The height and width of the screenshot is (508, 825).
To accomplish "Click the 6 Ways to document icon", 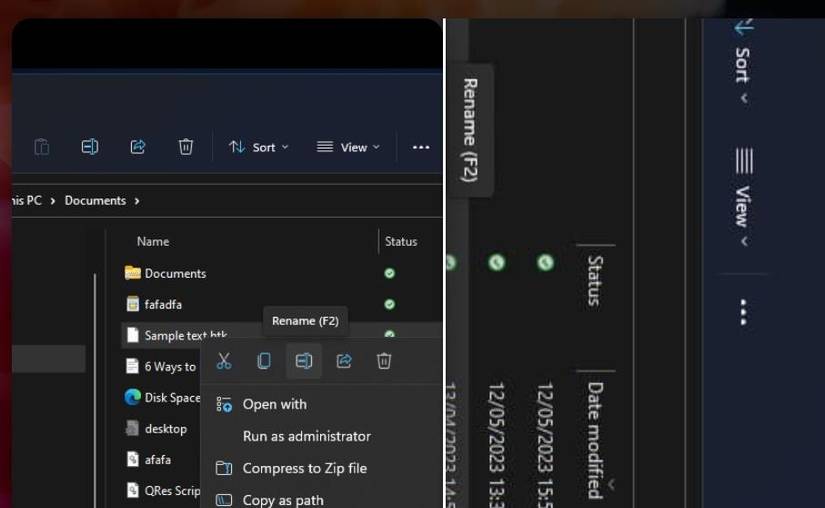I will [x=133, y=366].
